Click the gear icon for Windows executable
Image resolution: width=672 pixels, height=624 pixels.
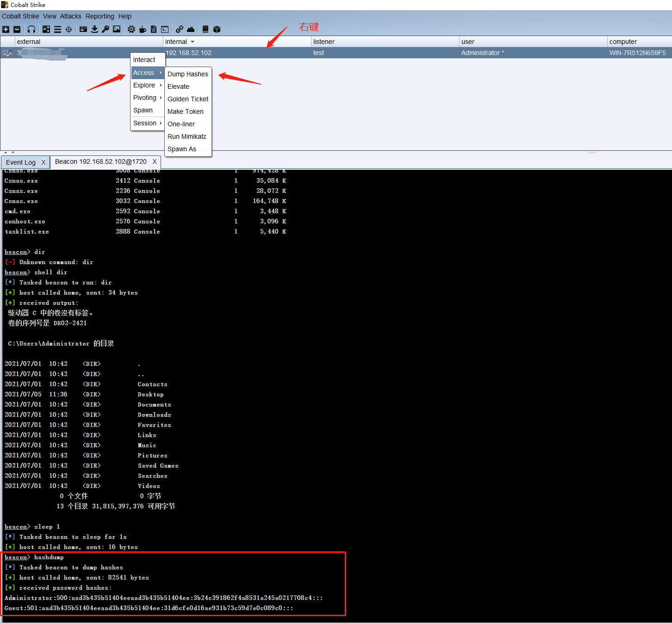tap(131, 30)
